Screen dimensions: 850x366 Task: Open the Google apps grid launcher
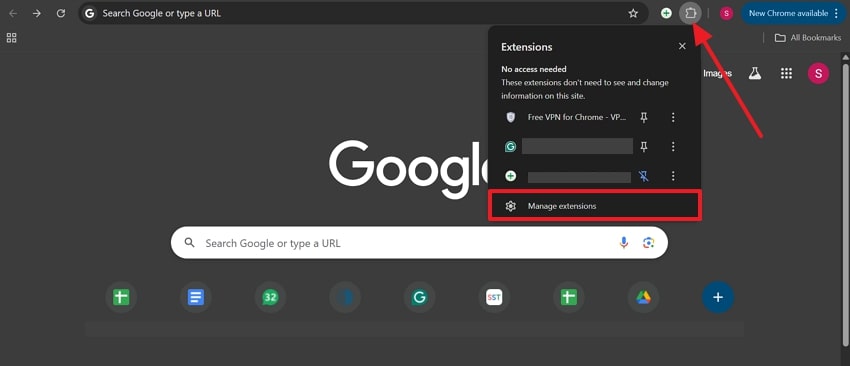tap(786, 73)
